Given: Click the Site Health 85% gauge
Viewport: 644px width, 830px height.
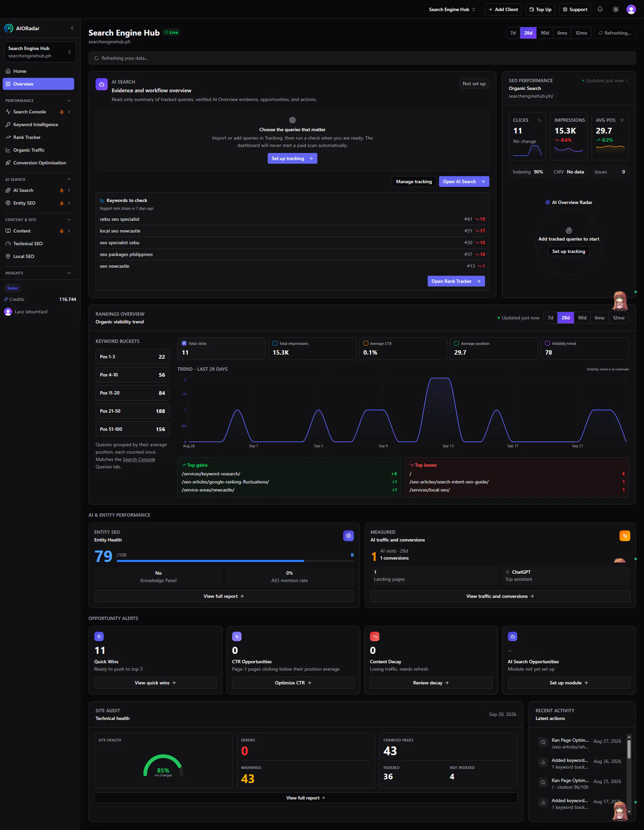Looking at the screenshot, I should (163, 766).
